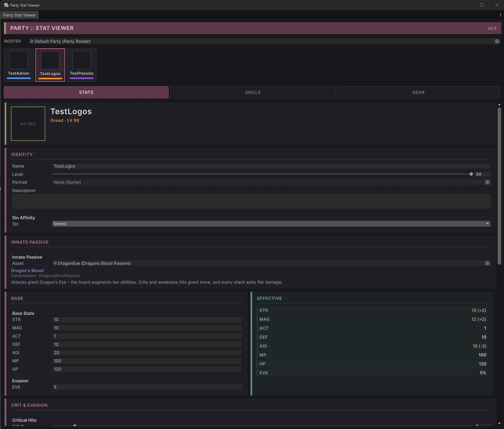Image resolution: width=504 pixels, height=429 pixels.
Task: Switch to the STATS tab
Action: point(86,92)
